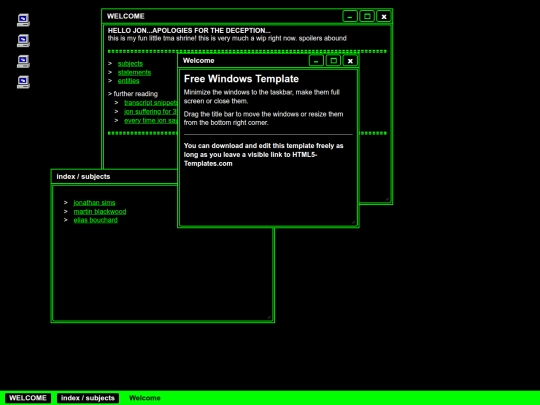
Task: Open the transcript snippets link
Action: click(150, 103)
